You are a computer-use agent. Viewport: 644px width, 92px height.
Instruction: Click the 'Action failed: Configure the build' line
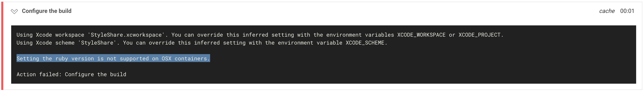[x=71, y=74]
